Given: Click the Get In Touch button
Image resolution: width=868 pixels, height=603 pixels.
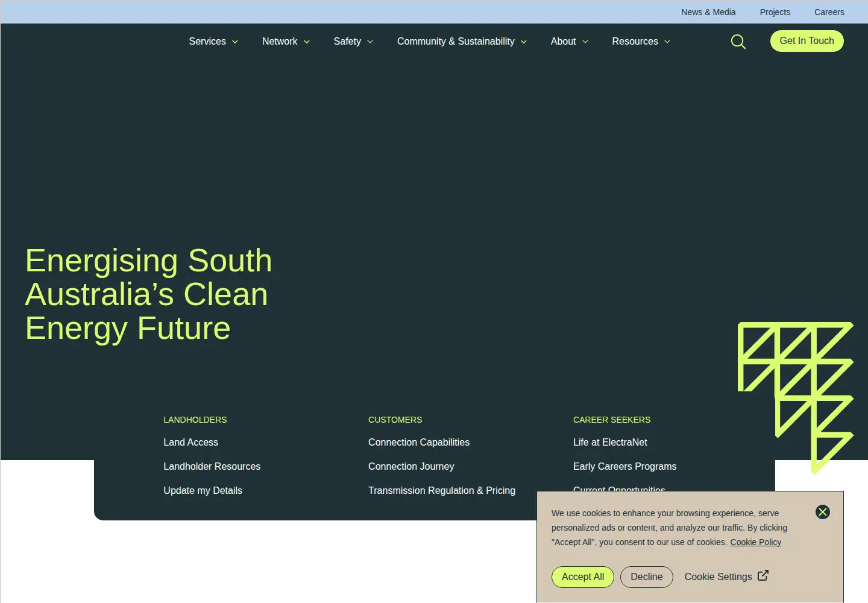Looking at the screenshot, I should (x=807, y=41).
